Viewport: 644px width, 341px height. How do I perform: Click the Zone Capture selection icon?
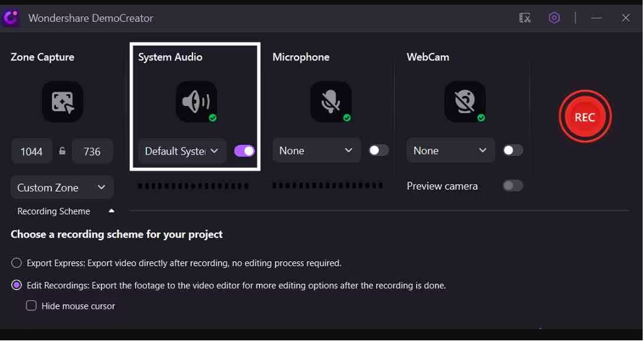(x=63, y=101)
